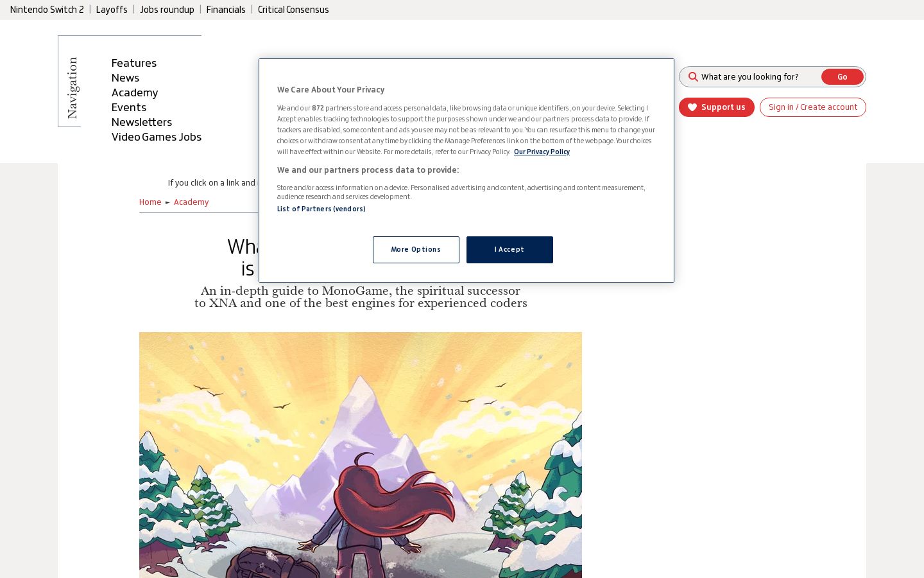Click the Go search button
This screenshot has height=578, width=924.
[x=842, y=77]
